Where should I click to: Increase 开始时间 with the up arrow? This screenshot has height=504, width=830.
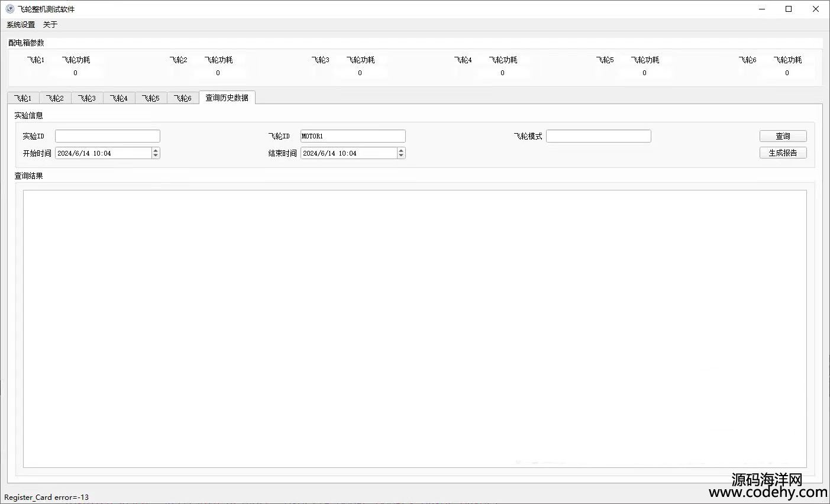coord(156,150)
